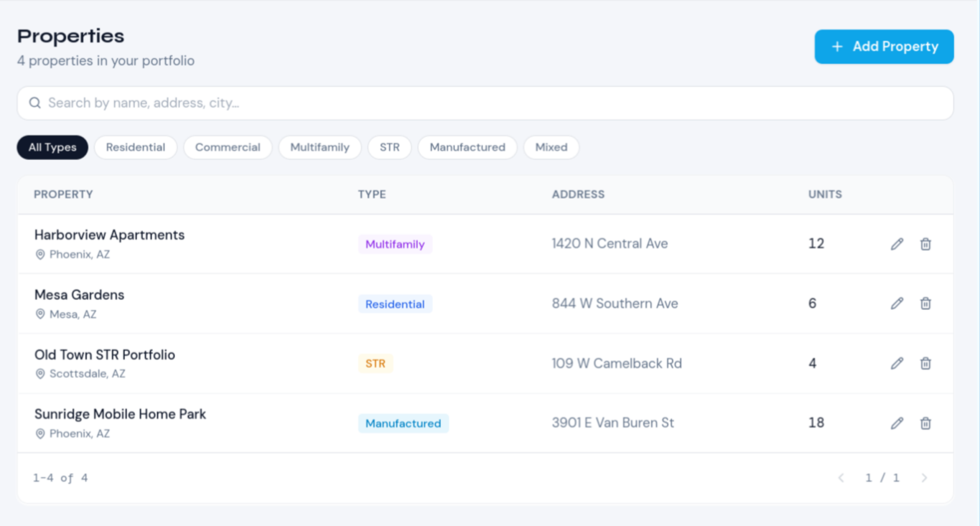Screen dimensions: 980x526
Task: Filter by Multifamily type chip
Action: point(319,147)
